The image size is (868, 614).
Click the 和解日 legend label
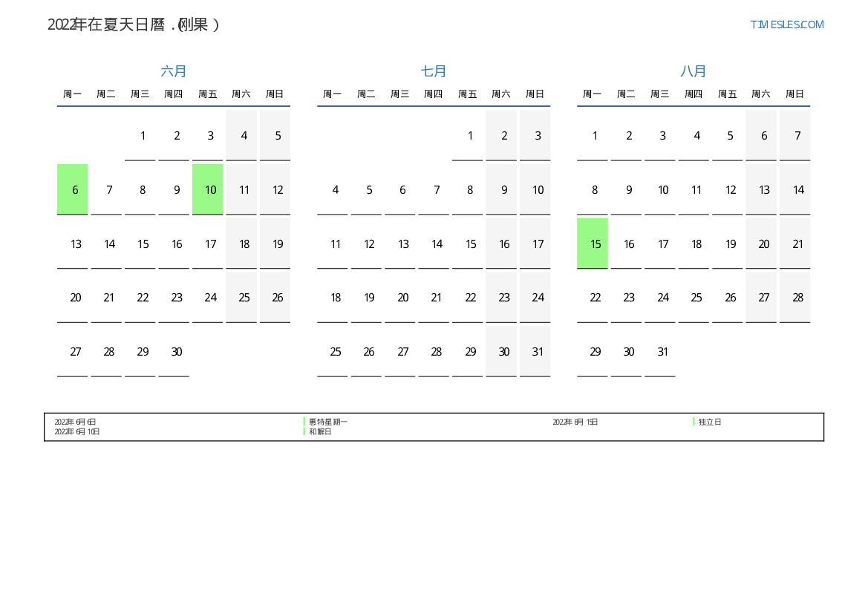320,431
